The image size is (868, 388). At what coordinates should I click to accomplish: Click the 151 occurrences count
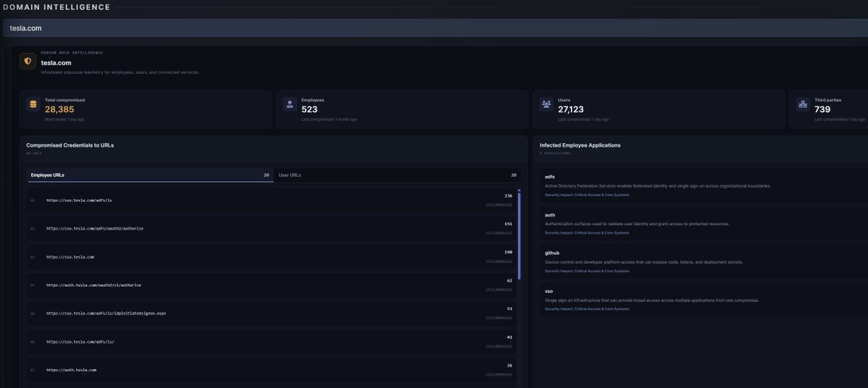pos(508,224)
